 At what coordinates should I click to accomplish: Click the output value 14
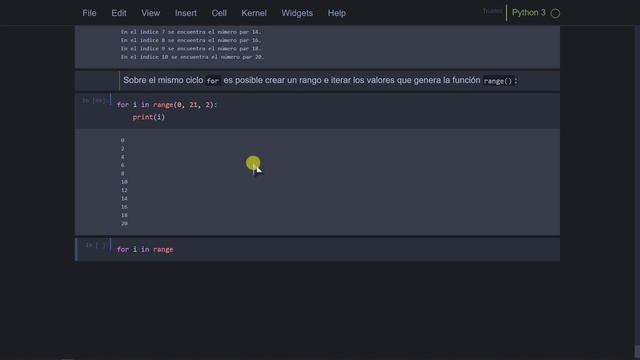[x=124, y=199]
